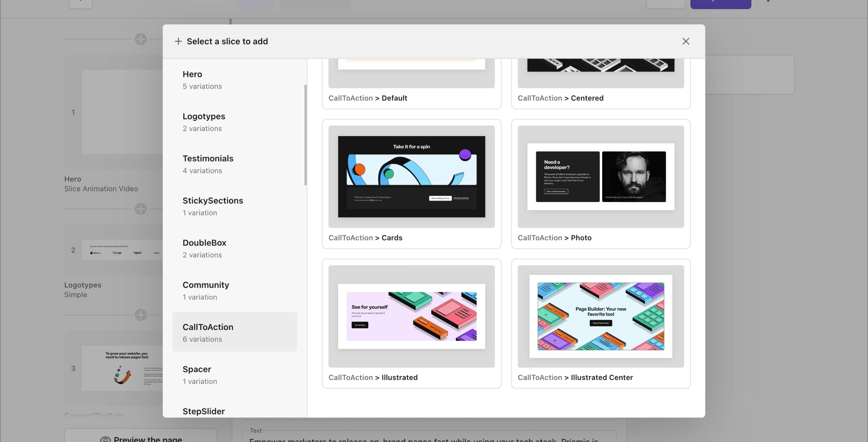This screenshot has height=442, width=868.
Task: Click add slice plus icon below Hero slice
Action: pos(141,209)
